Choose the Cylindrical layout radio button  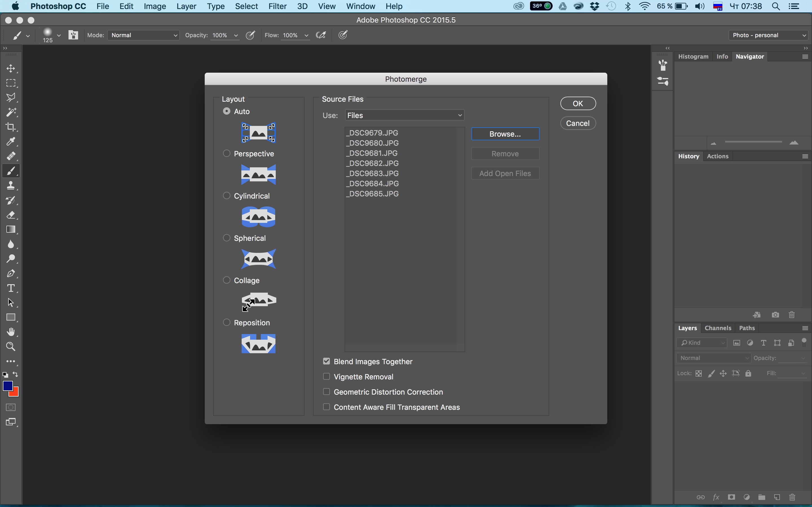(x=226, y=195)
